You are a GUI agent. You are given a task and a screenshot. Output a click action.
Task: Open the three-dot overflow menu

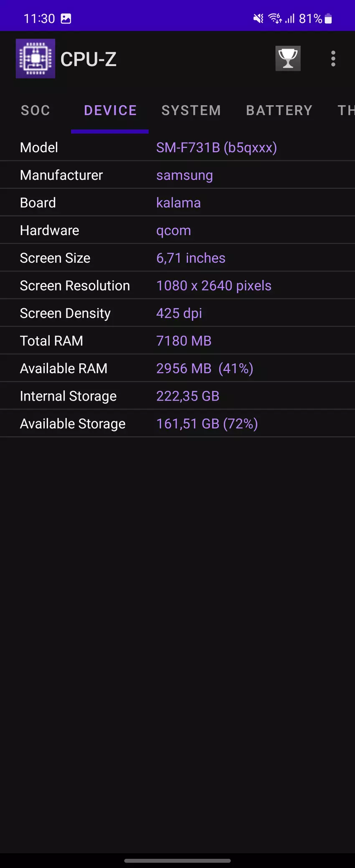(333, 58)
